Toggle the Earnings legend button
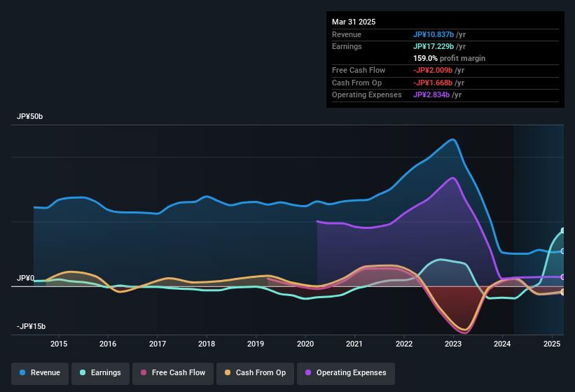 (100, 372)
